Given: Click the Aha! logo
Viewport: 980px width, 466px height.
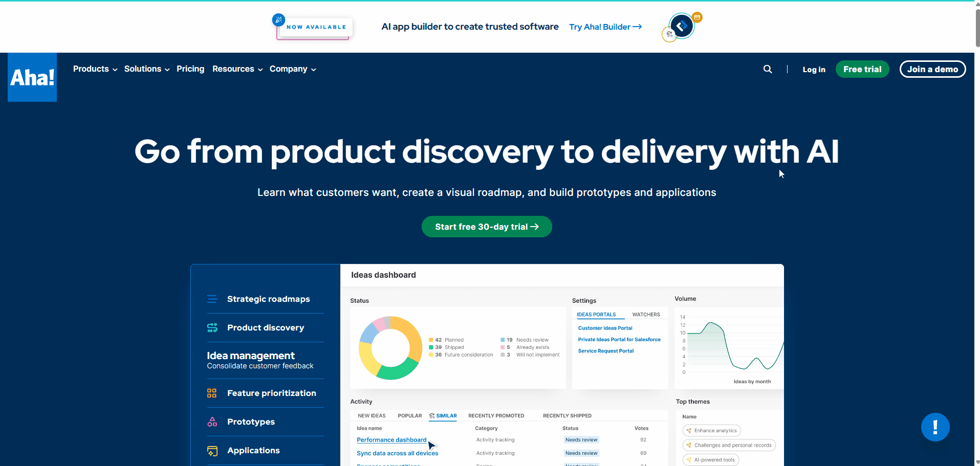Looking at the screenshot, I should [32, 77].
